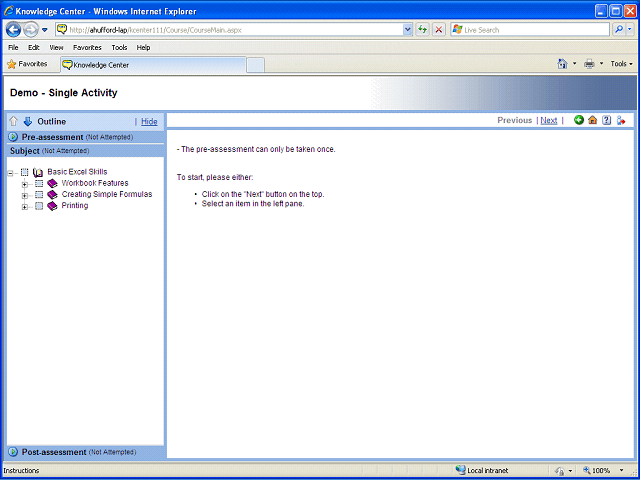Click the 100% zoom level button
The image size is (640, 480).
pos(599,471)
